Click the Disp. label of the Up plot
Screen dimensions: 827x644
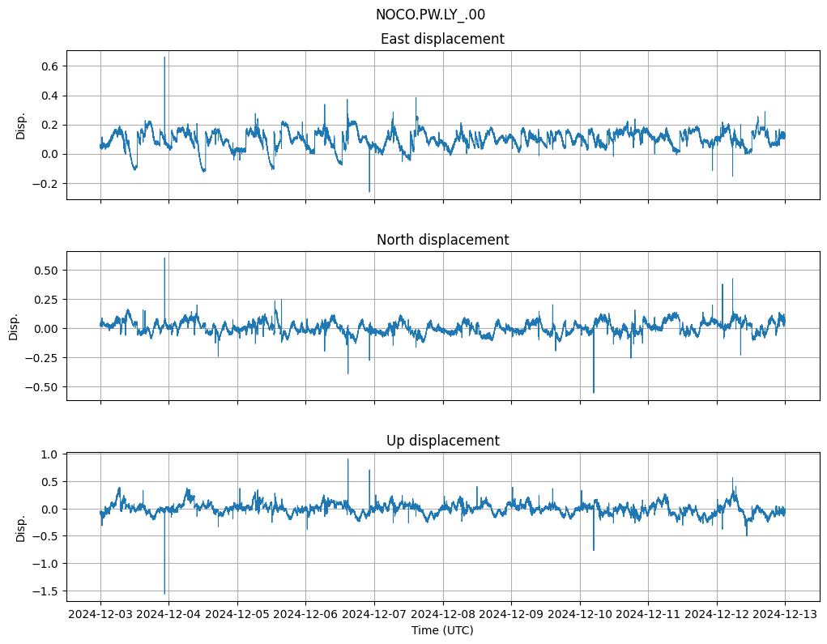[x=21, y=527]
